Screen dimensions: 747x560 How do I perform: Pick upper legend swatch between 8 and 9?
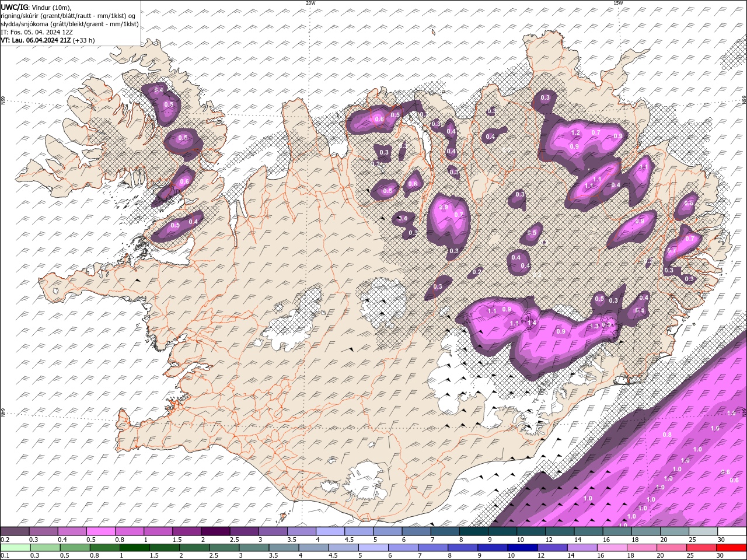[473, 531]
